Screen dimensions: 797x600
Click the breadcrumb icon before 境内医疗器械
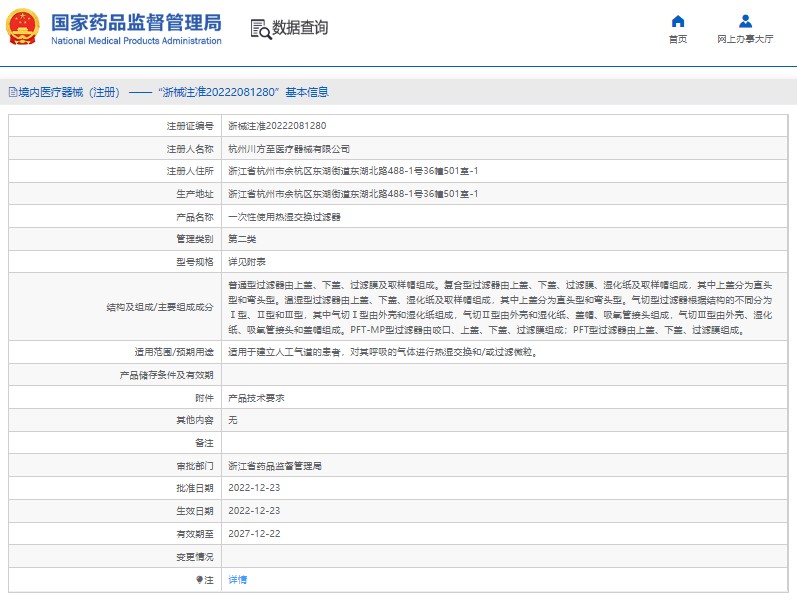point(11,92)
